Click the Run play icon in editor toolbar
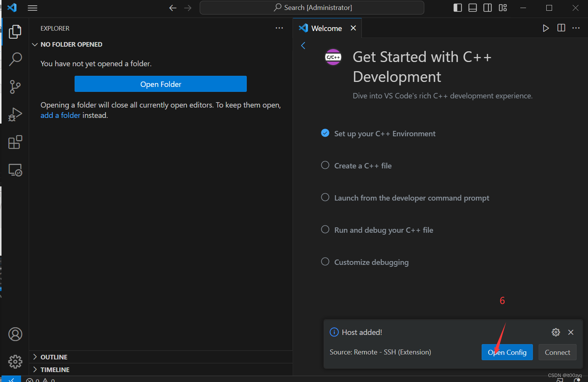 tap(546, 28)
